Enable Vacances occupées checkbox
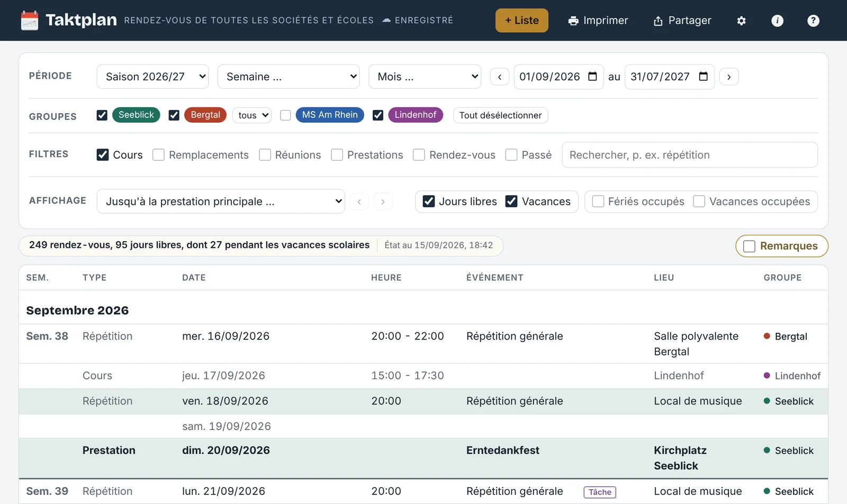 click(699, 201)
